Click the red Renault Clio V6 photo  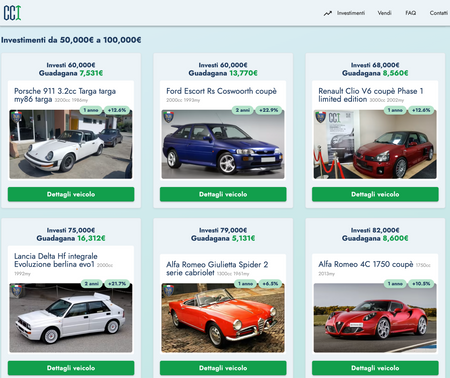[x=375, y=144]
